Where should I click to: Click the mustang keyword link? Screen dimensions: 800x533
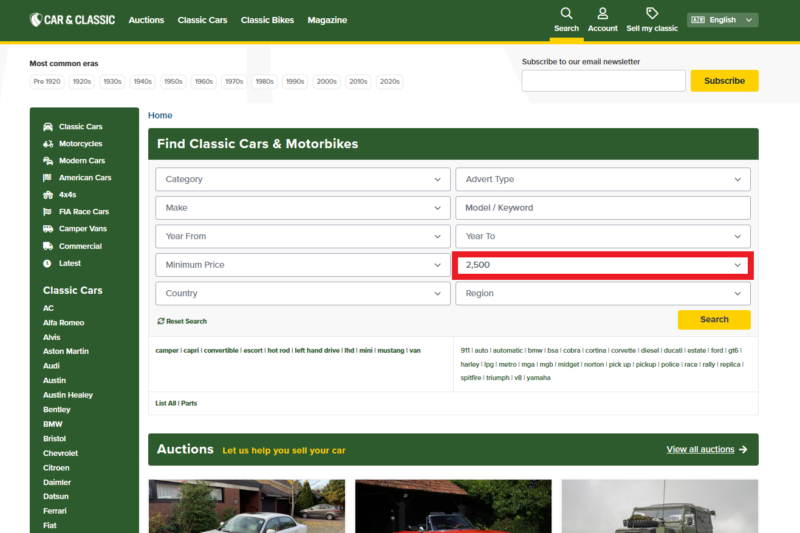[391, 350]
